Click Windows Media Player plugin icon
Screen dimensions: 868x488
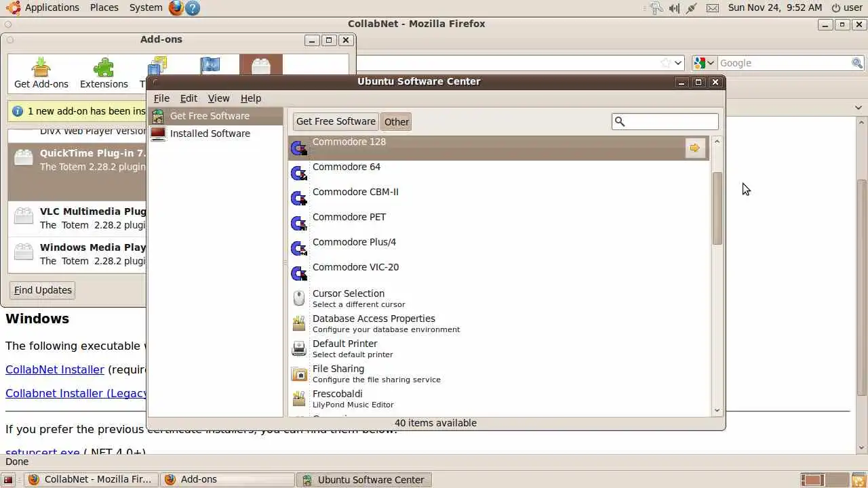coord(24,252)
